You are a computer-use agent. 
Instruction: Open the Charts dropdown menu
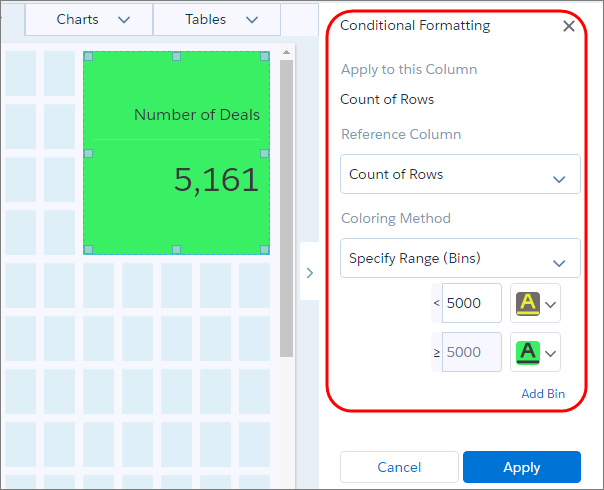[93, 19]
